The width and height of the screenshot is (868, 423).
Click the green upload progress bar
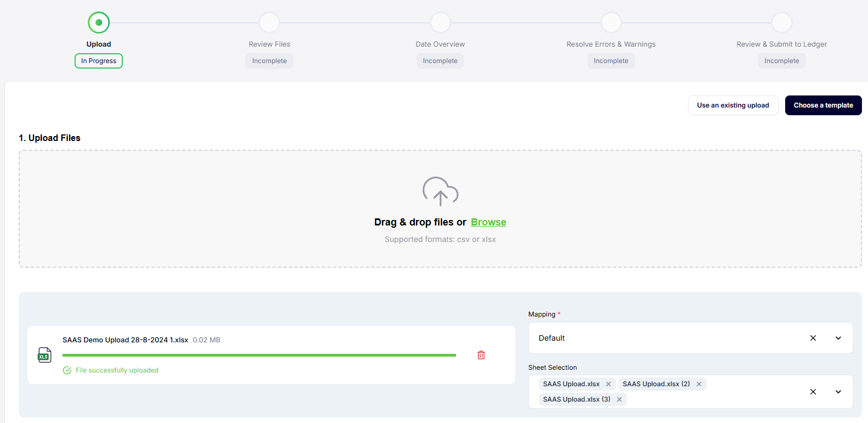pos(259,355)
